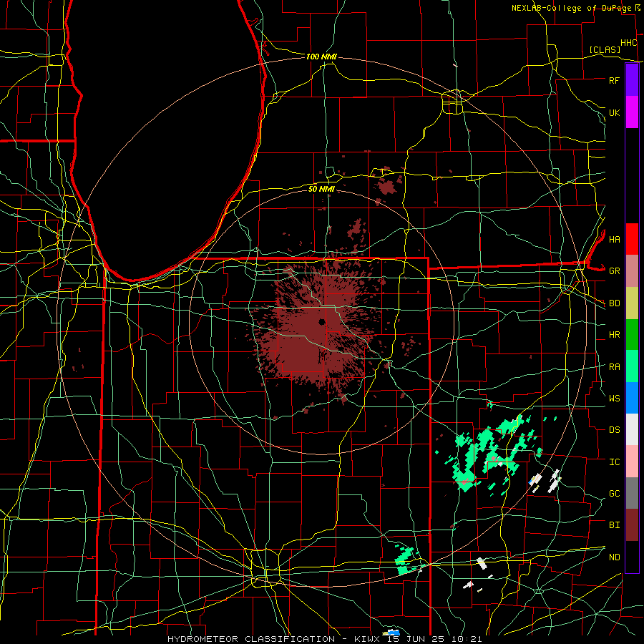Click the "HA" legend label text

coord(614,239)
